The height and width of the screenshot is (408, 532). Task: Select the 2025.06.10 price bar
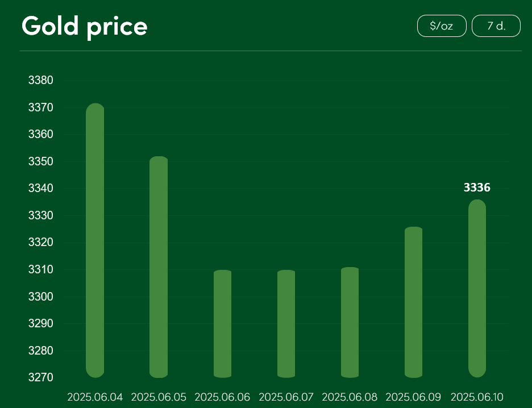[477, 288]
